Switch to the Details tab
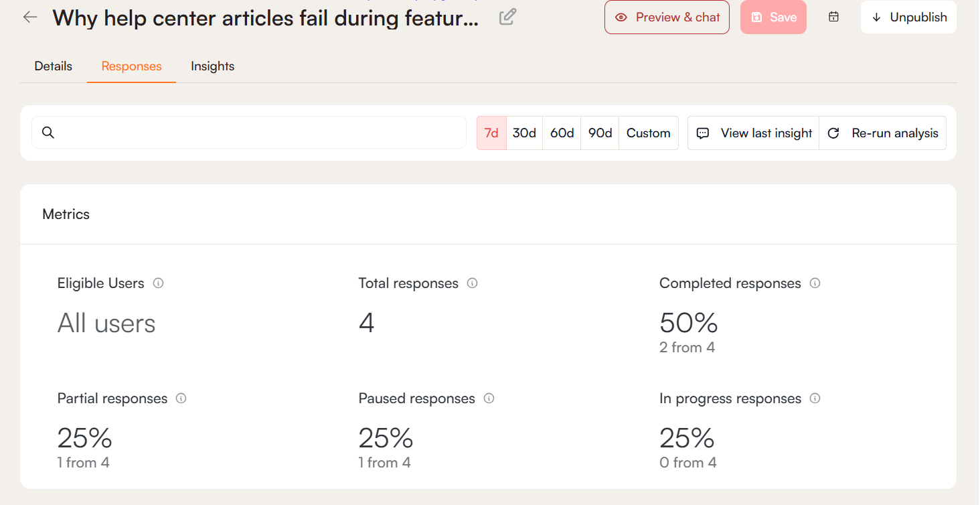 [x=54, y=66]
